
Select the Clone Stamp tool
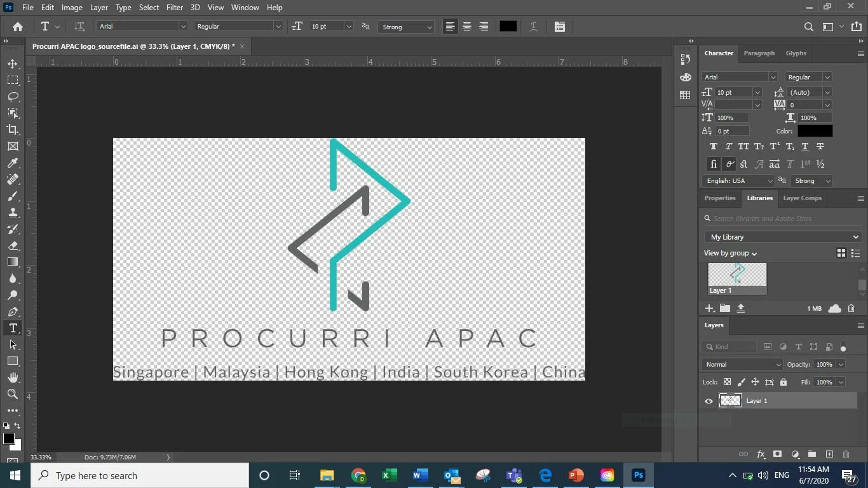pyautogui.click(x=13, y=212)
